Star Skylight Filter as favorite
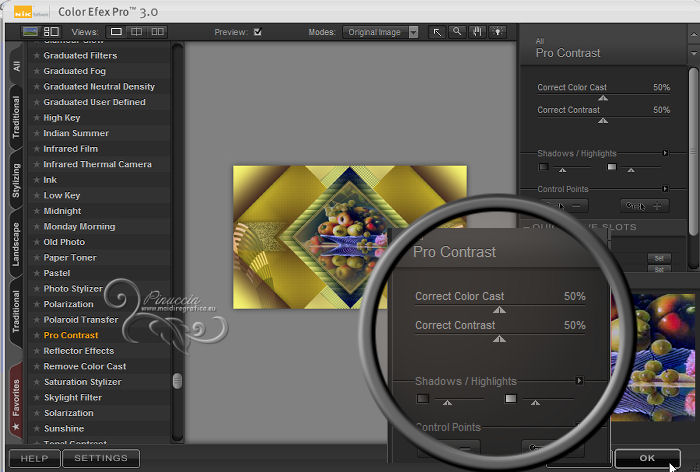The width and height of the screenshot is (700, 472). [x=36, y=397]
